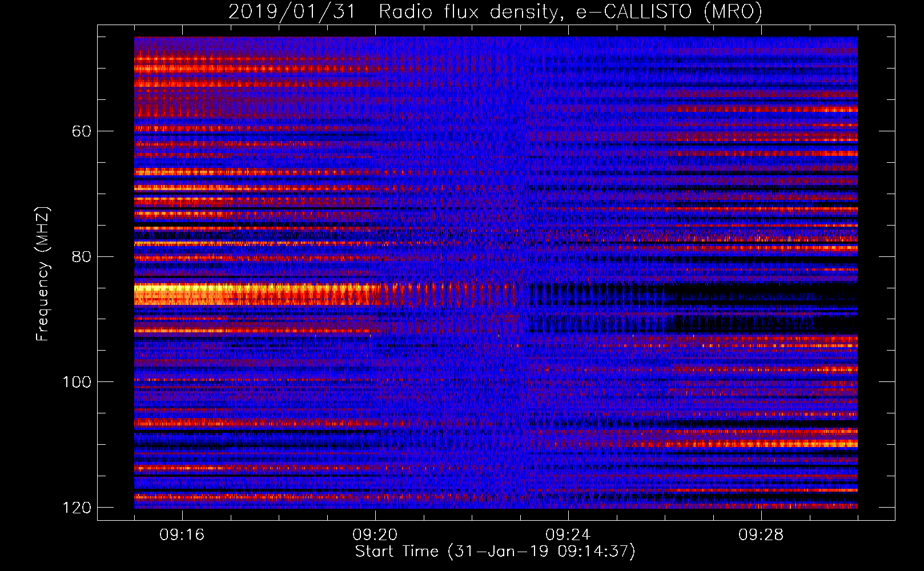
Task: Click the 60 frequency tick label
Action: [x=82, y=131]
